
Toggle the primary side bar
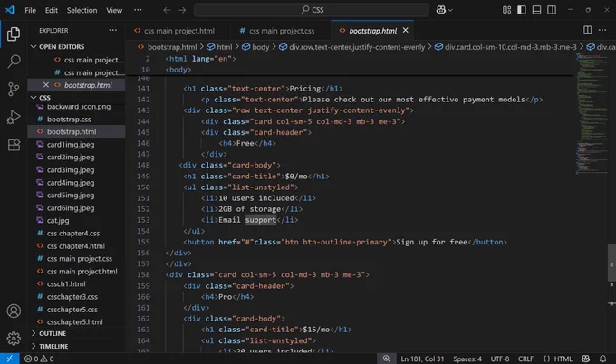click(x=522, y=10)
